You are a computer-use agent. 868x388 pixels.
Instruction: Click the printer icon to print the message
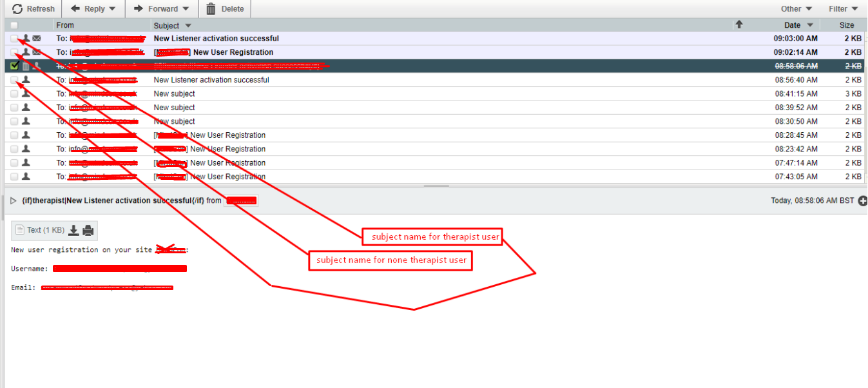click(88, 230)
